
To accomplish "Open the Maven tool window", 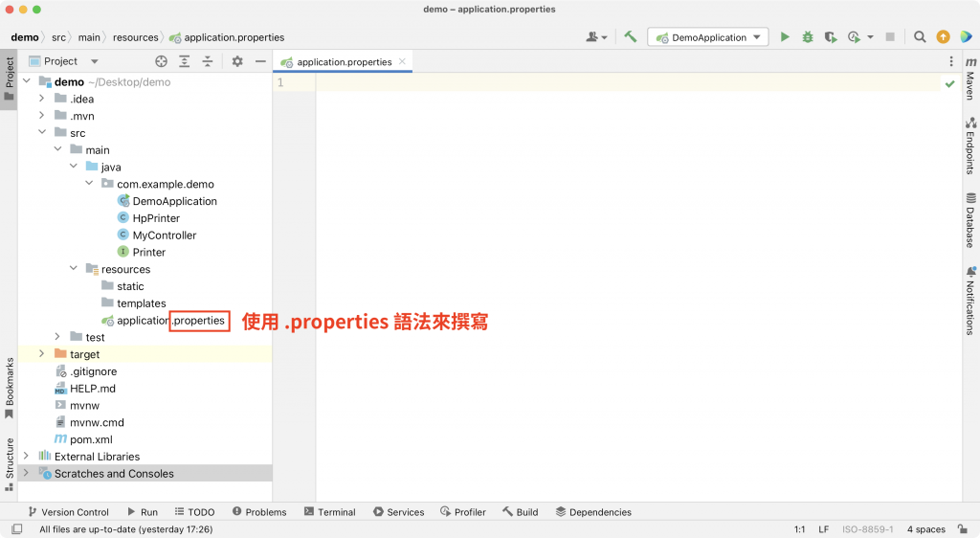I will point(970,78).
